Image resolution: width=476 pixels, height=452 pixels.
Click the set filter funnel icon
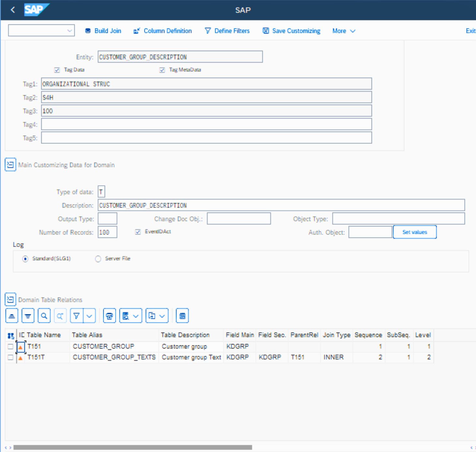point(77,316)
